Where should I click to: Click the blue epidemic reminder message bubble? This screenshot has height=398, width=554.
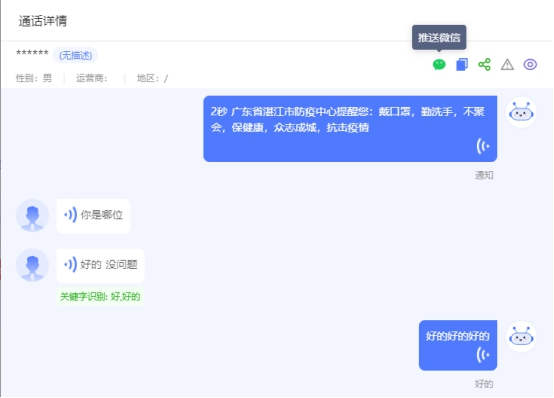click(350, 129)
